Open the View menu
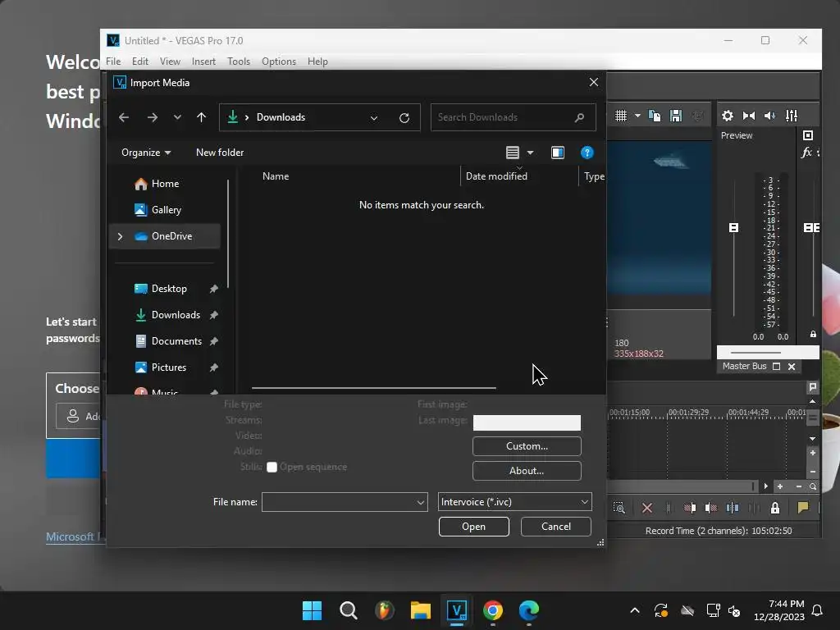This screenshot has height=630, width=840. (x=170, y=62)
